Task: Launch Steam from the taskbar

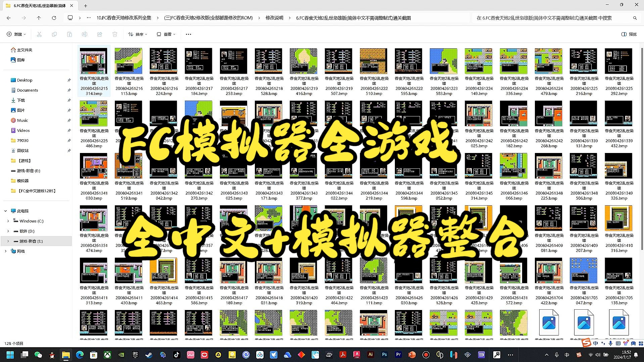Action: (149, 355)
